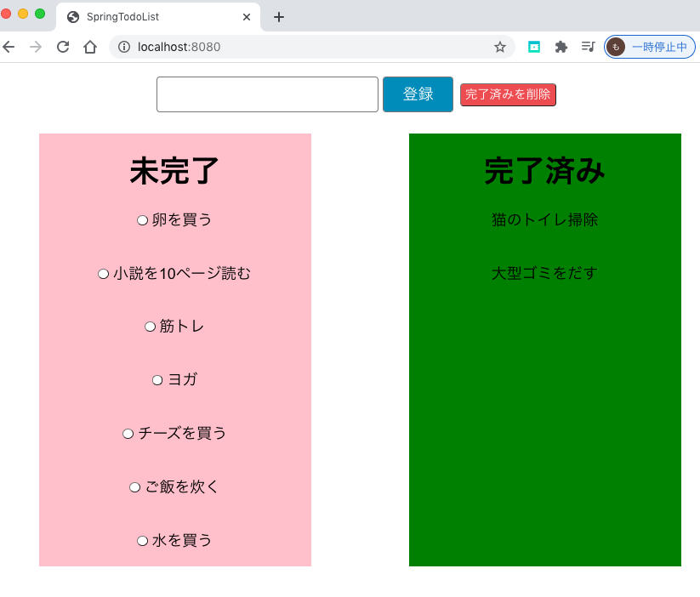Click the reading list icon next to extensions
Viewport: 700px width, 597px height.
588,47
